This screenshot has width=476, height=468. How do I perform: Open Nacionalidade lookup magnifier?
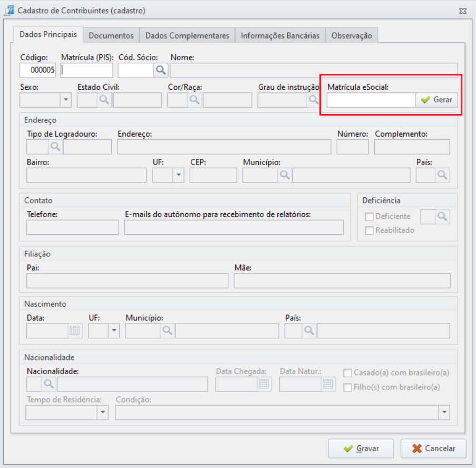(49, 384)
